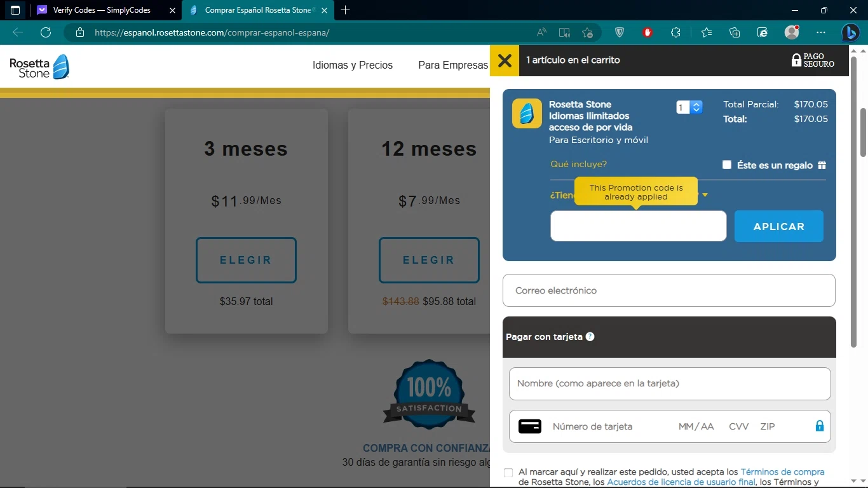View site information lock icon
Viewport: 868px width, 488px height.
point(80,32)
